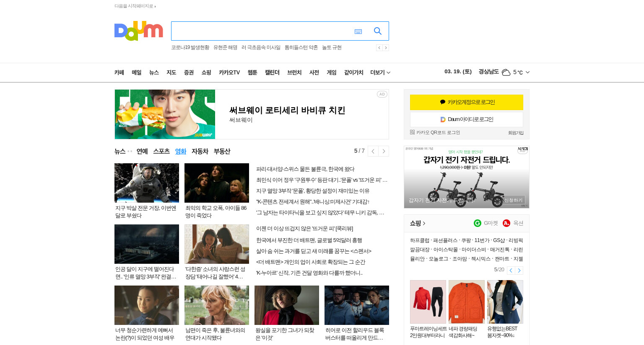This screenshot has width=644, height=345.
Task: Log in with Daum아이디 button
Action: point(467,119)
